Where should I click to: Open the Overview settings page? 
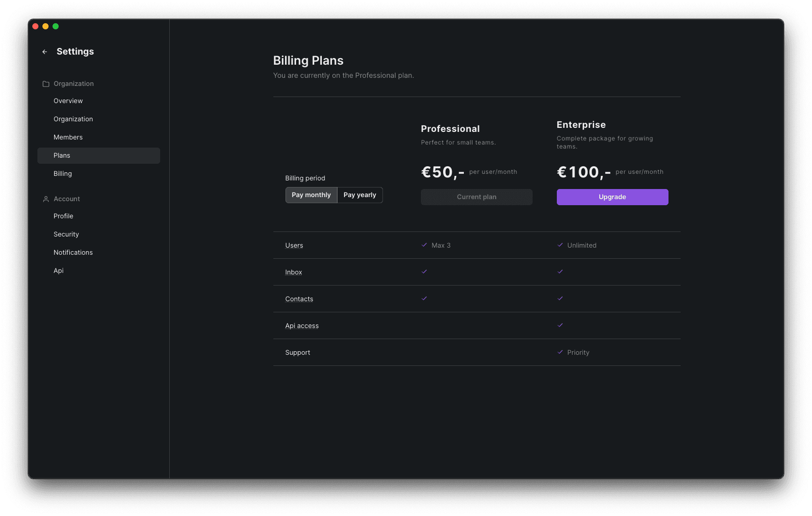(68, 101)
